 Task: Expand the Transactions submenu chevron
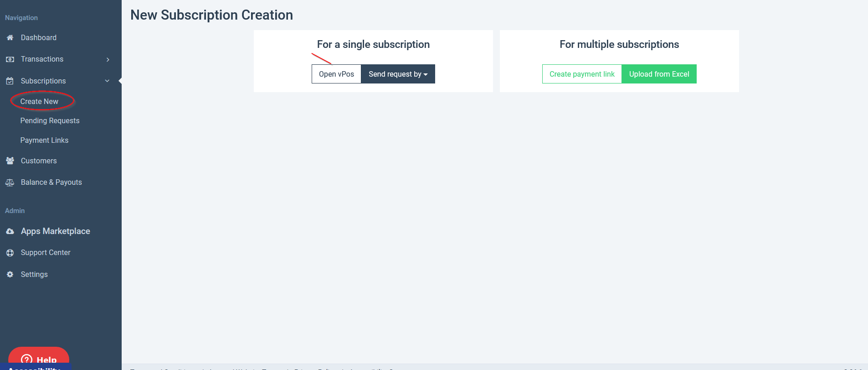point(108,59)
